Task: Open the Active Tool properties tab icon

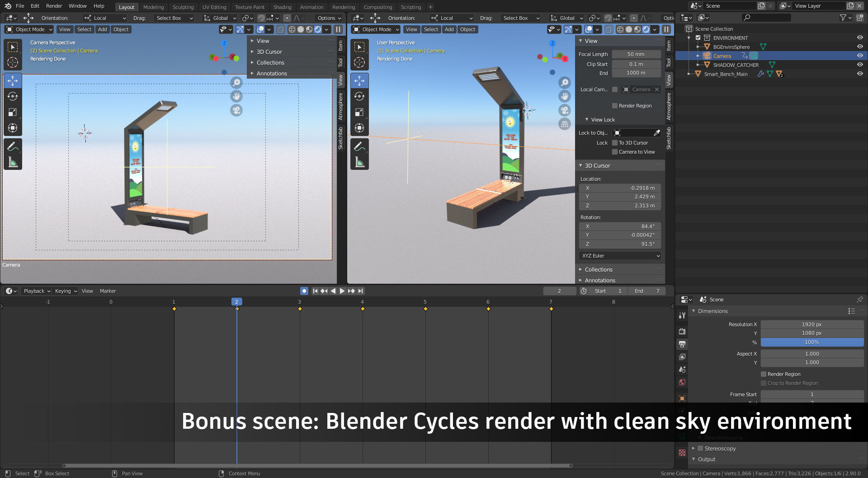Action: coord(682,315)
